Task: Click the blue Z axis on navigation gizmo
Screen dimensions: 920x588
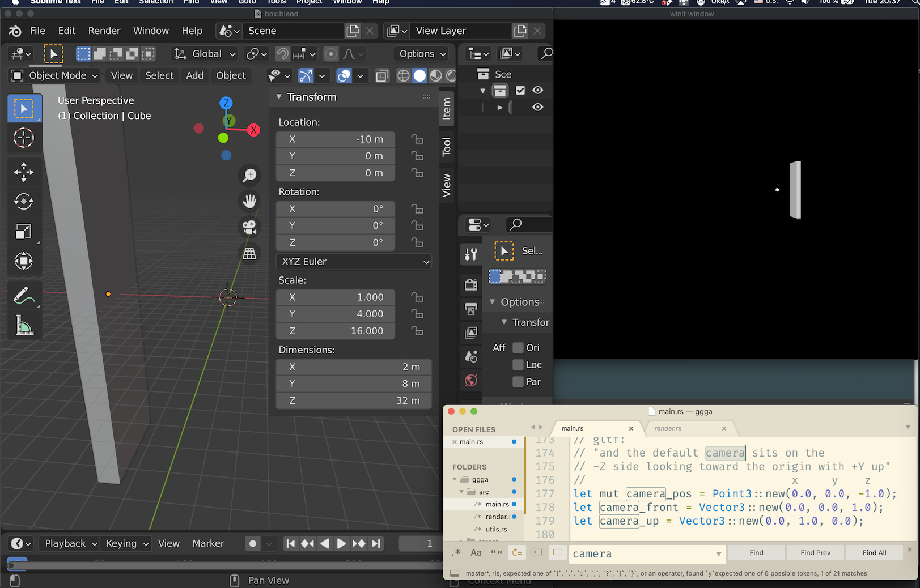Action: pos(226,103)
